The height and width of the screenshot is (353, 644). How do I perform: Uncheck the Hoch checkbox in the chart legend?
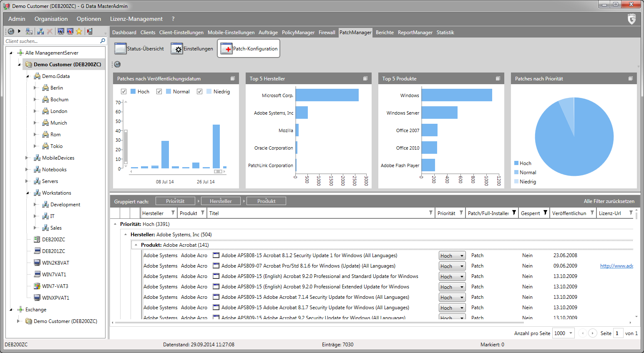(x=123, y=92)
